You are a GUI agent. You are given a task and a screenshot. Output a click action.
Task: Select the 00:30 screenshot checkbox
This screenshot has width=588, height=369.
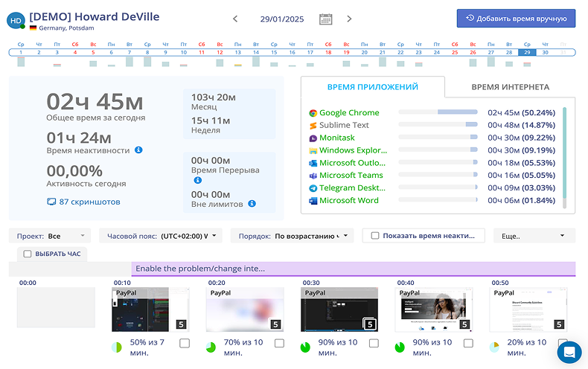click(374, 343)
